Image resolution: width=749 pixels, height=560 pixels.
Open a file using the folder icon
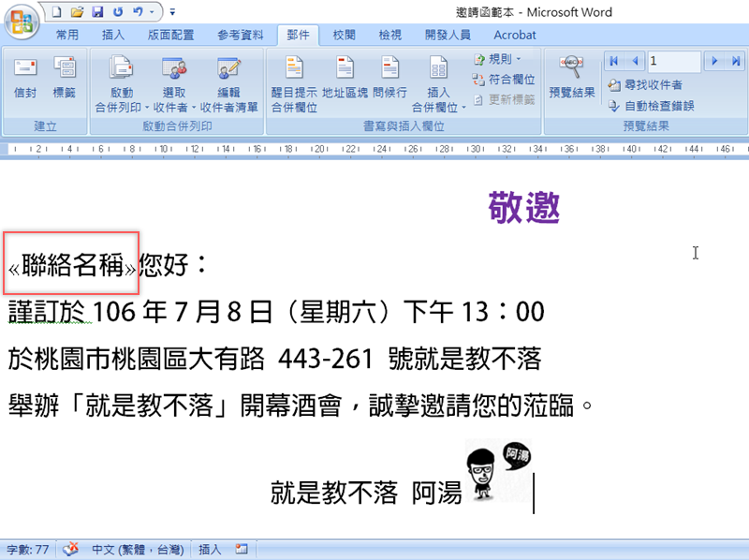coord(77,12)
